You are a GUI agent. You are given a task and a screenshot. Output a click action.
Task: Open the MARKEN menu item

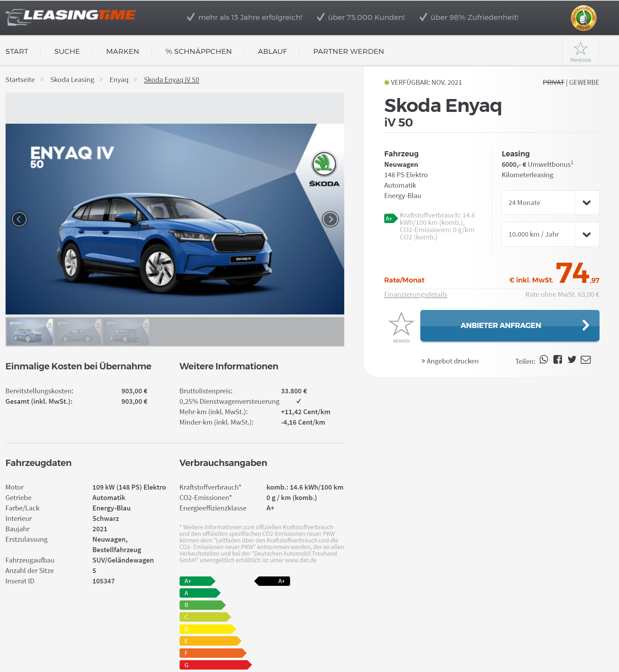tap(123, 51)
